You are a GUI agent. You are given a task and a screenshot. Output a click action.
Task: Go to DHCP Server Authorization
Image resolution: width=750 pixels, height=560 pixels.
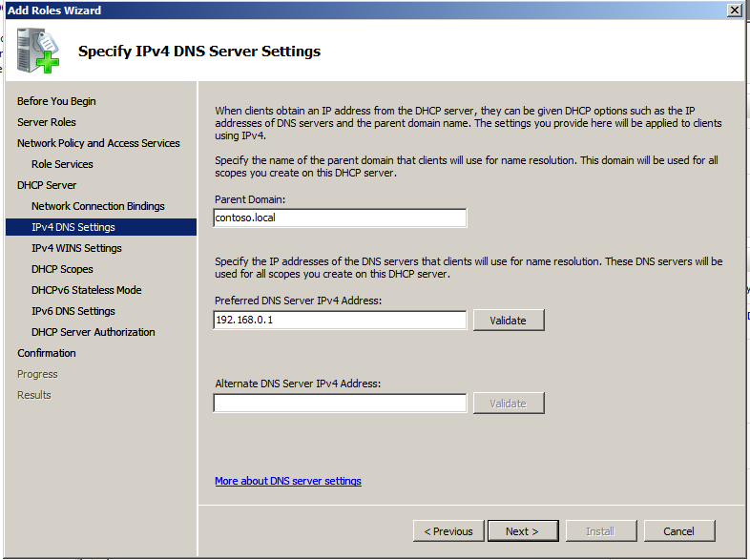pyautogui.click(x=94, y=333)
